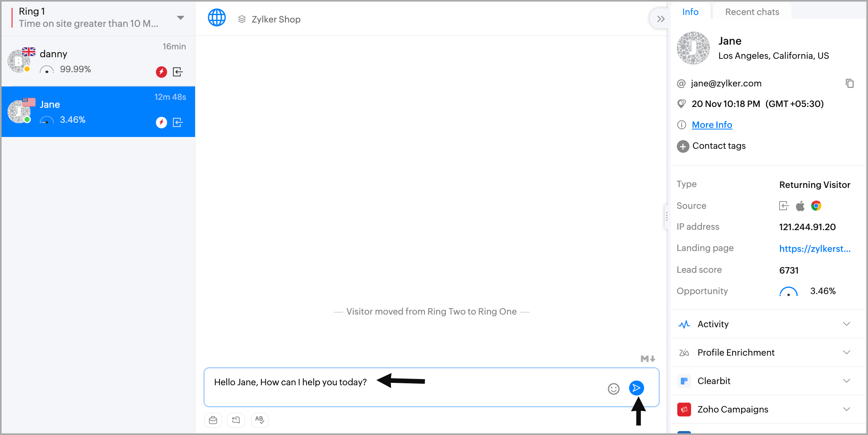
Task: Open the landing page URL link
Action: point(814,249)
